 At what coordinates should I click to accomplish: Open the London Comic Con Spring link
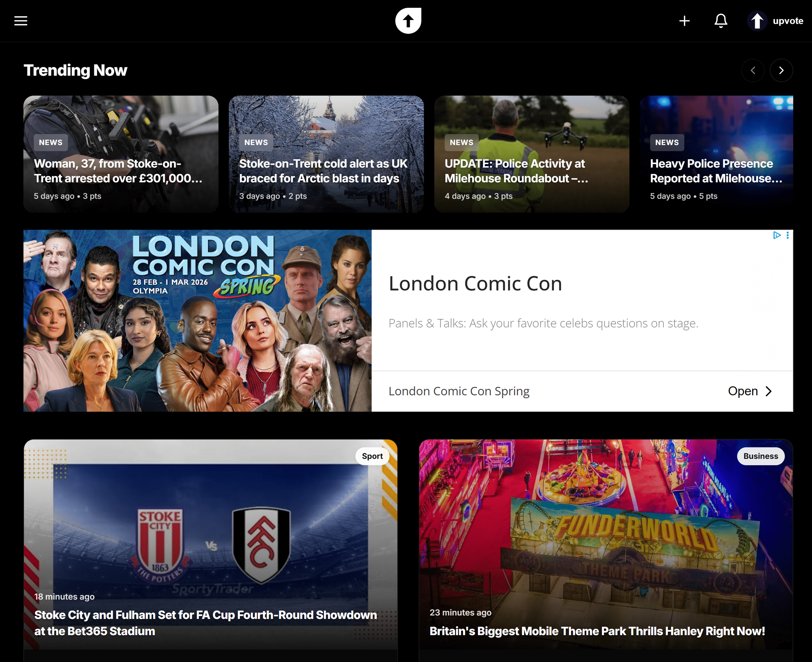click(459, 391)
